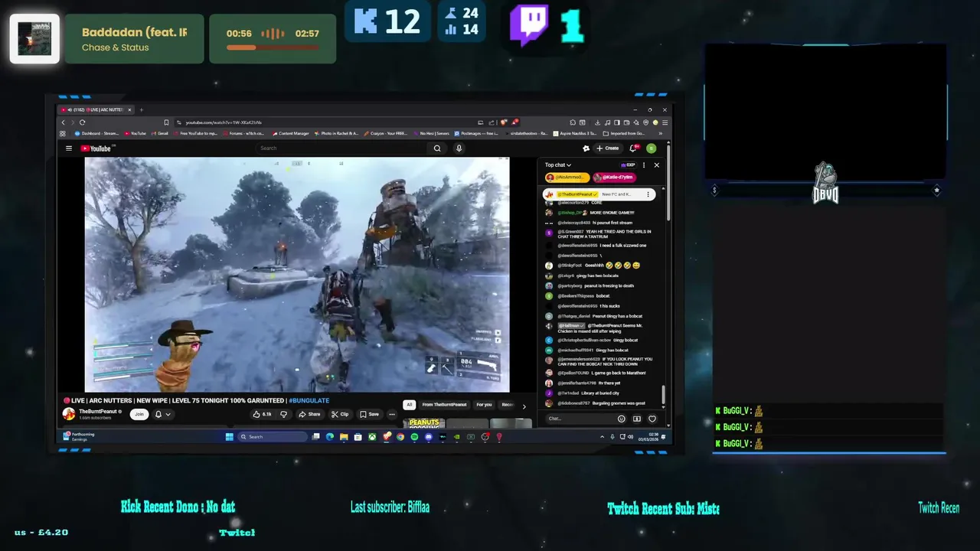This screenshot has width=980, height=551.
Task: Show hidden system tray icons chevron
Action: [x=602, y=437]
